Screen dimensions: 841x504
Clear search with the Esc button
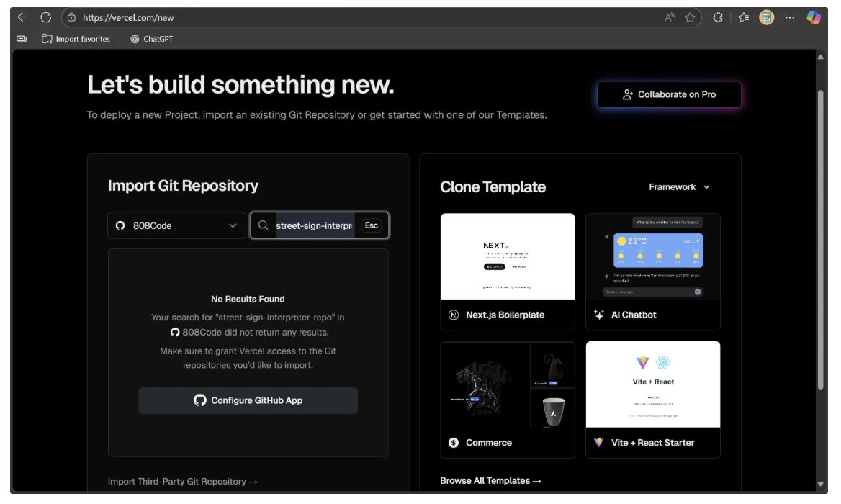371,225
